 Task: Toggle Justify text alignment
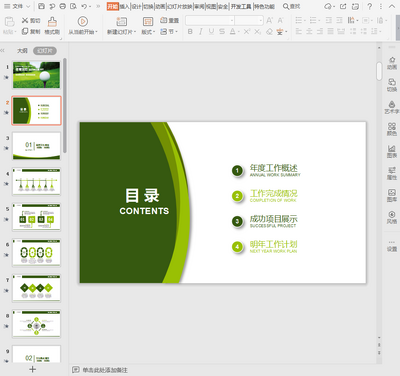tap(330, 32)
